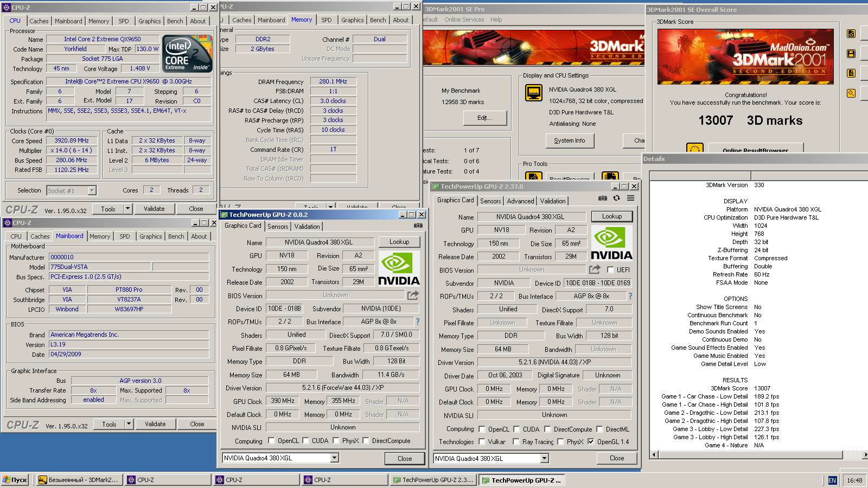Click the 13007 score in Details results
The width and height of the screenshot is (868, 488).
pos(762,388)
